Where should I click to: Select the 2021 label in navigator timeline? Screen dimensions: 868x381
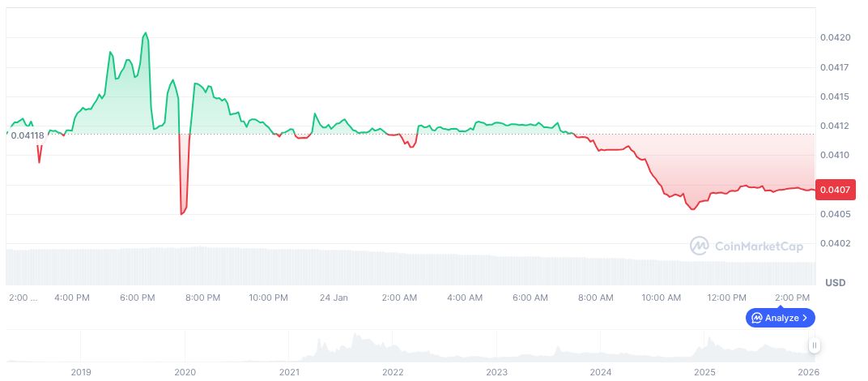pyautogui.click(x=289, y=371)
